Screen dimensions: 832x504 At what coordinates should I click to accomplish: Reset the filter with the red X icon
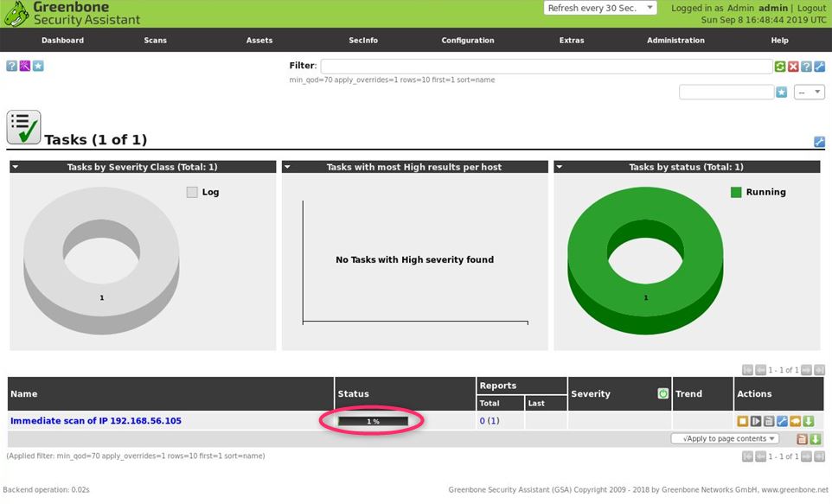pyautogui.click(x=793, y=67)
